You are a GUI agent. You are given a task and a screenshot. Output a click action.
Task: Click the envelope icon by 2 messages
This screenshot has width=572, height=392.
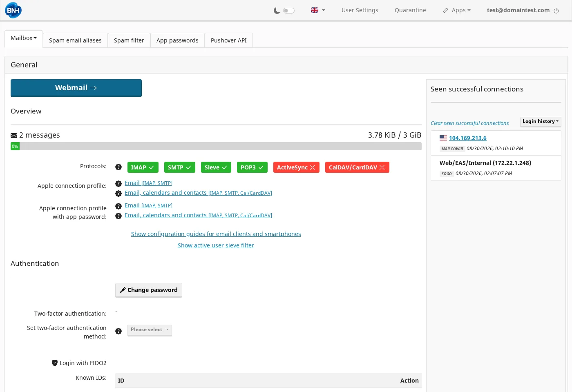click(x=14, y=136)
